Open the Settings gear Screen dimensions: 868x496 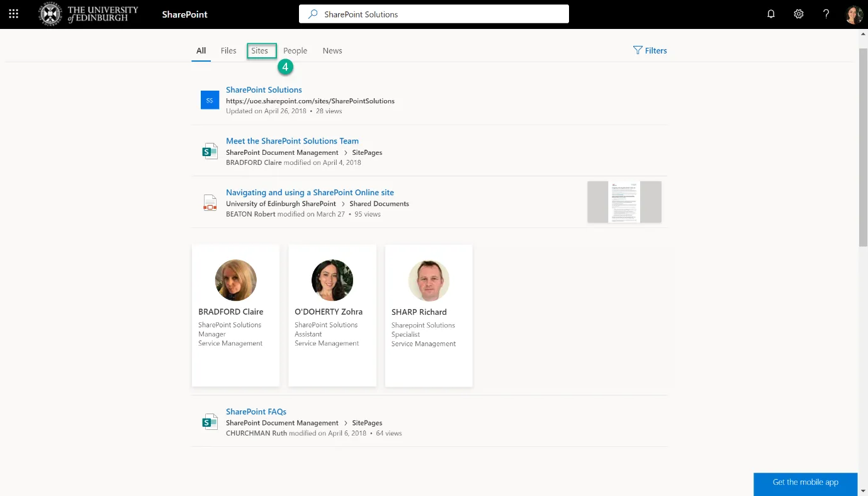coord(798,14)
